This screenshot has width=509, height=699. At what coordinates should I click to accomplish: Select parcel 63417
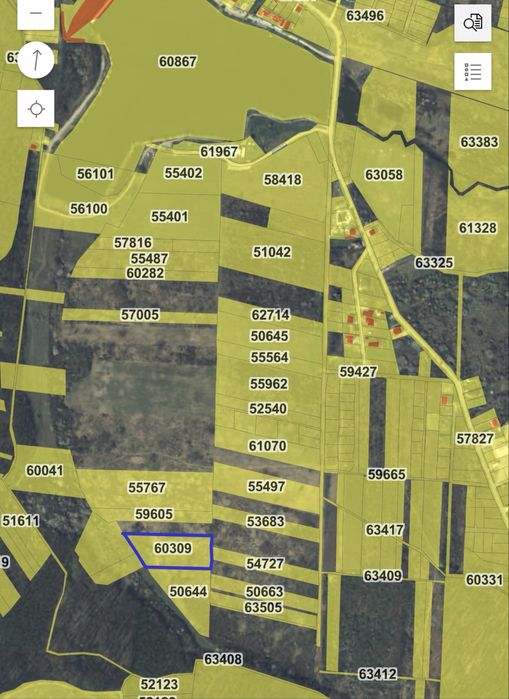pyautogui.click(x=385, y=530)
